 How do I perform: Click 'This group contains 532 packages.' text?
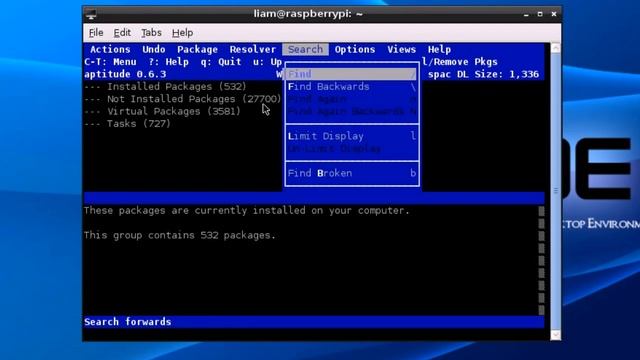click(180, 235)
